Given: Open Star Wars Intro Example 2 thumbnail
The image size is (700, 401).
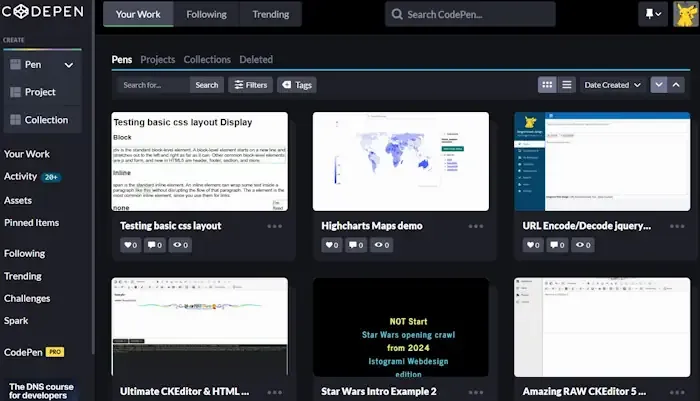Looking at the screenshot, I should tap(401, 327).
